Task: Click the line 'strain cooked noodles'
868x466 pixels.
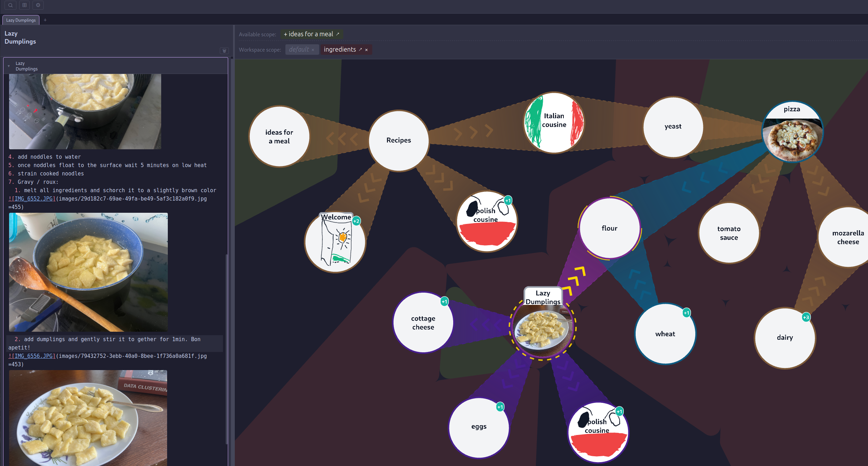Action: pyautogui.click(x=51, y=174)
